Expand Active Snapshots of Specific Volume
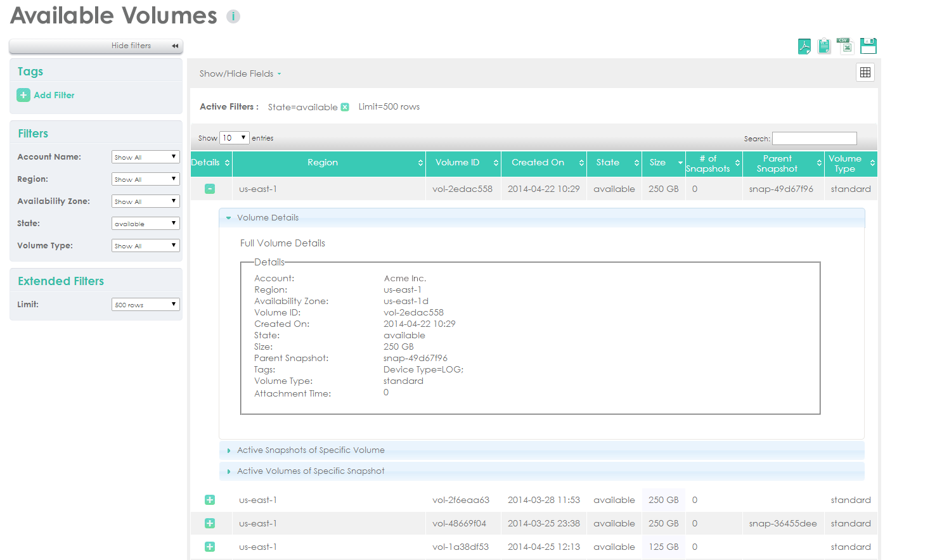This screenshot has height=560, width=930. click(x=311, y=450)
